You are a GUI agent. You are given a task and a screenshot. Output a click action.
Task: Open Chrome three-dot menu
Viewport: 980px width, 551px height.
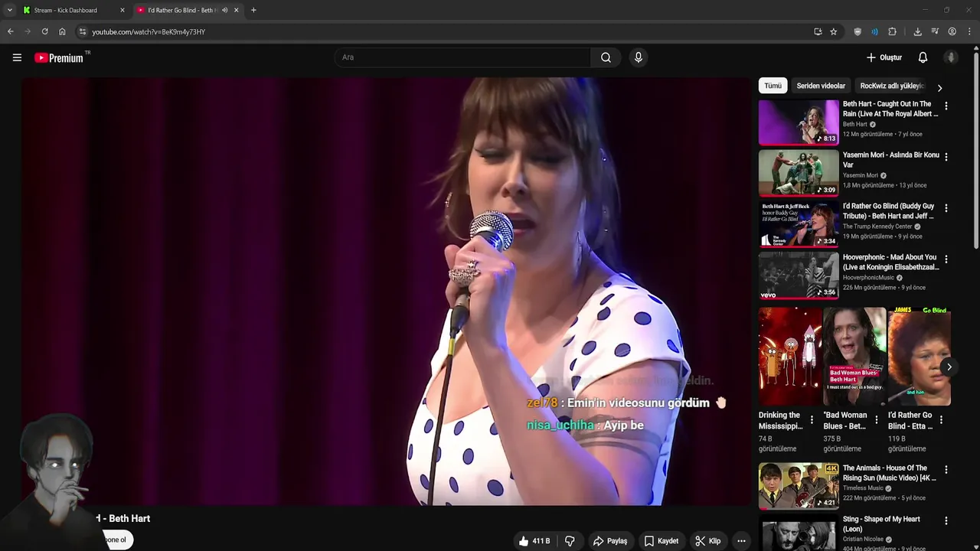click(969, 31)
